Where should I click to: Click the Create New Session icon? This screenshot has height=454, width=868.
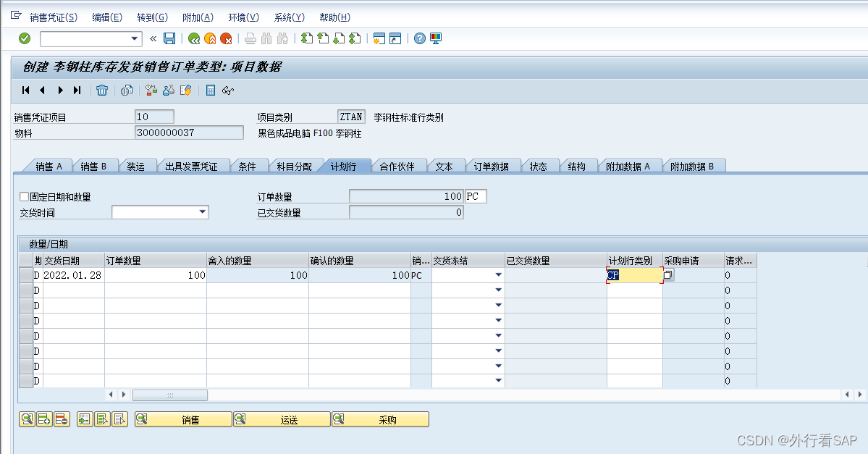point(379,38)
